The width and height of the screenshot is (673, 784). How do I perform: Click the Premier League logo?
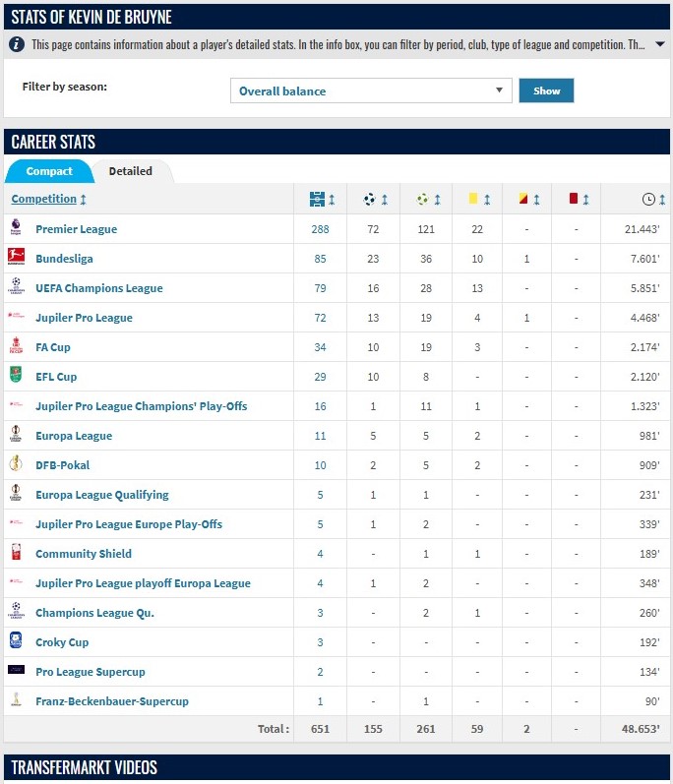click(x=16, y=228)
